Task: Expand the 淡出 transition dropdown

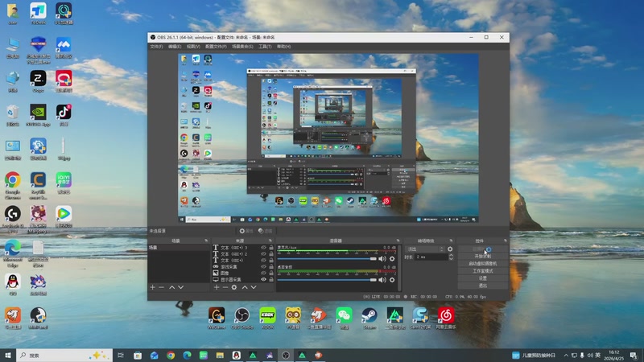Action: point(426,249)
